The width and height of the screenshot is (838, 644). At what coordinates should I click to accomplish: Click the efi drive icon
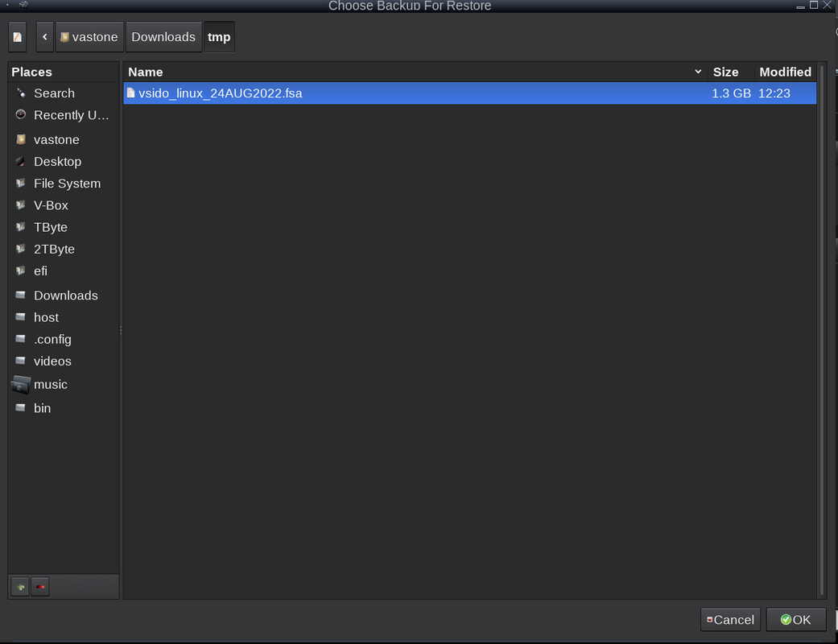[x=21, y=271]
